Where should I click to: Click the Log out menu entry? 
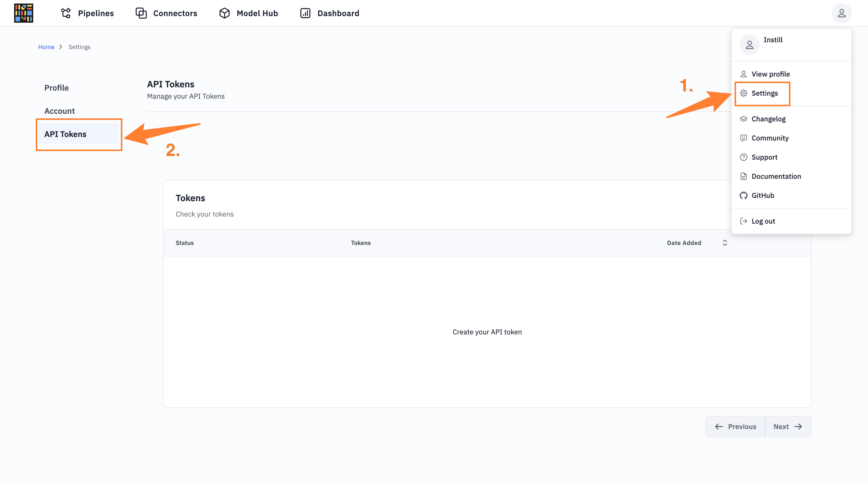(x=763, y=221)
